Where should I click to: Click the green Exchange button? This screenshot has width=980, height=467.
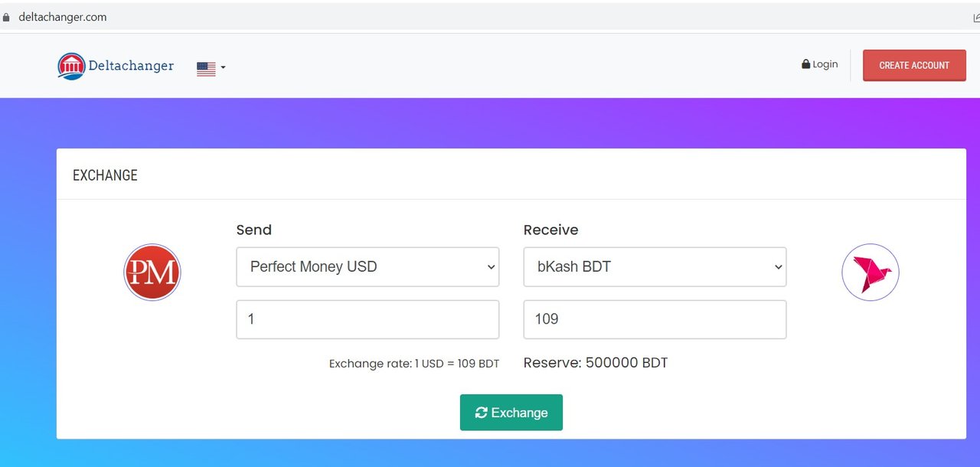coord(511,413)
